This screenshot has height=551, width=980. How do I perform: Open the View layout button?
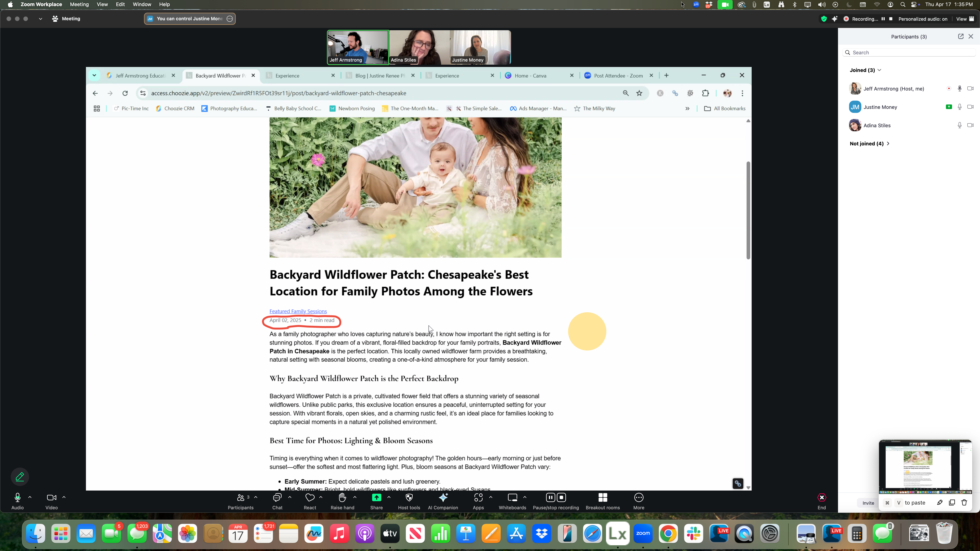[965, 19]
